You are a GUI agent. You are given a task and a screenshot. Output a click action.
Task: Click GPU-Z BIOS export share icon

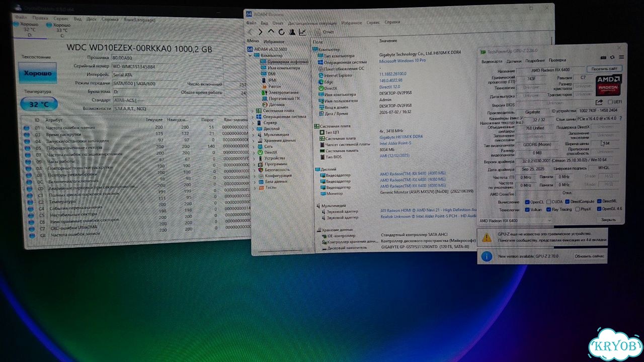[x=600, y=102]
